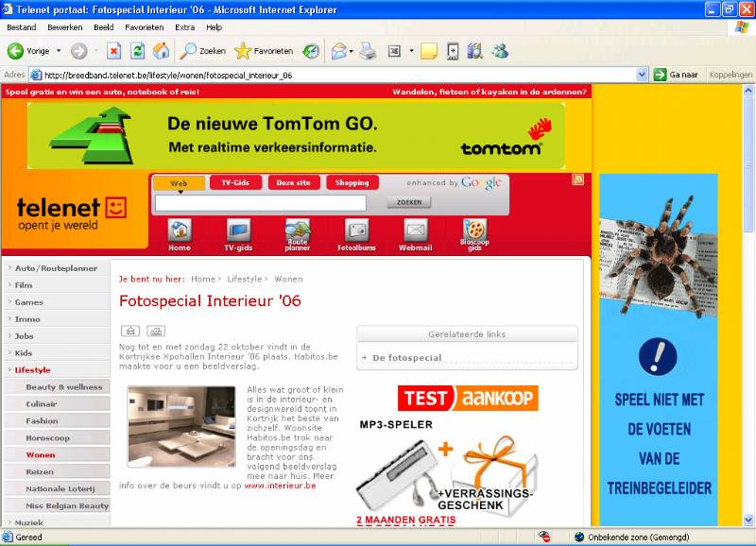Go to the browser home page icon
Image resolution: width=756 pixels, height=546 pixels.
click(161, 51)
